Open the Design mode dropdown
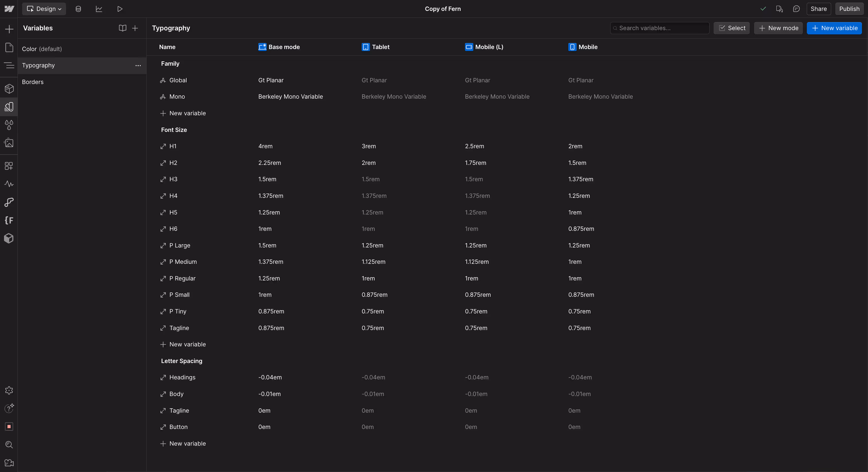The height and width of the screenshot is (472, 868). tap(44, 9)
